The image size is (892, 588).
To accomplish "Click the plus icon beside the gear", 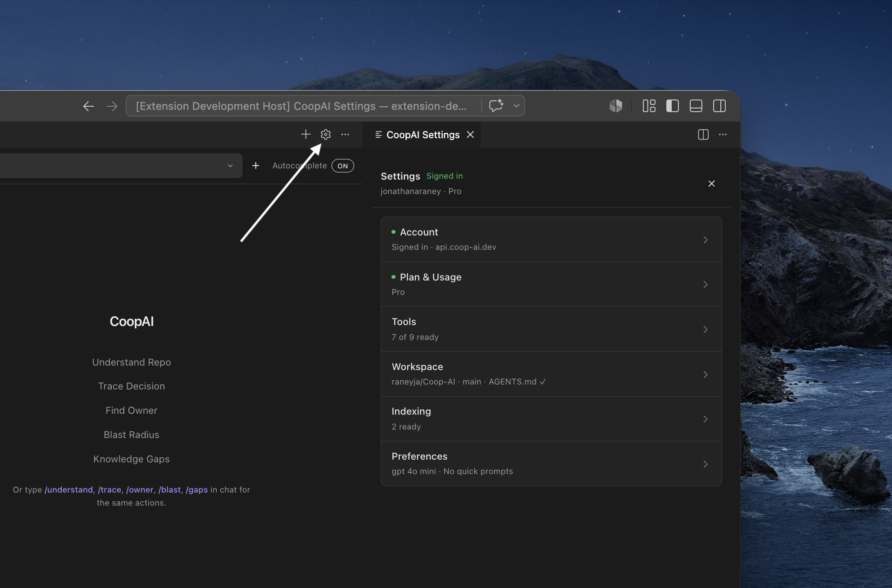I will click(x=306, y=134).
